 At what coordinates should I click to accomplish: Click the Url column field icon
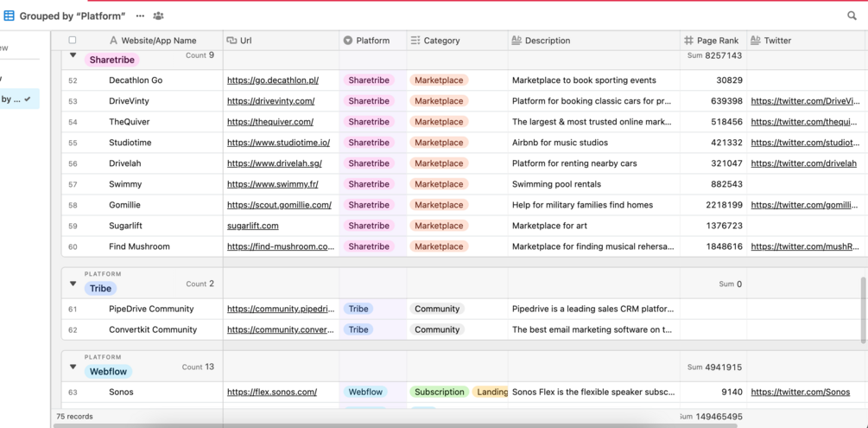(231, 41)
